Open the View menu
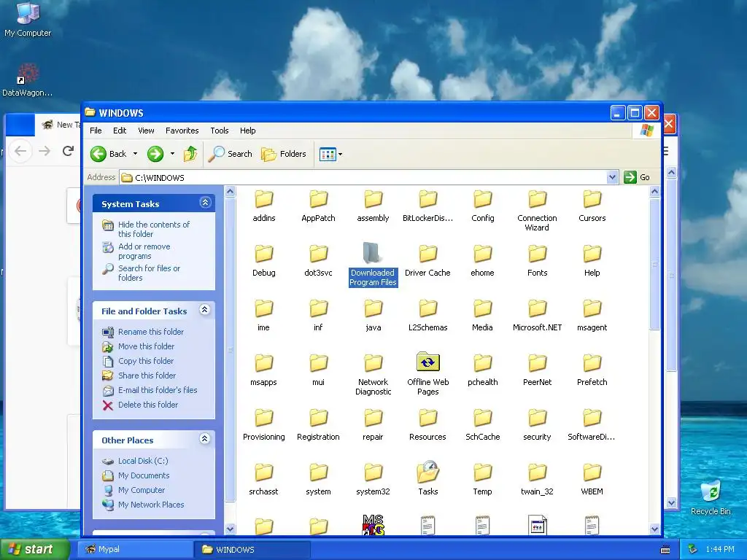The height and width of the screenshot is (560, 747). [146, 131]
